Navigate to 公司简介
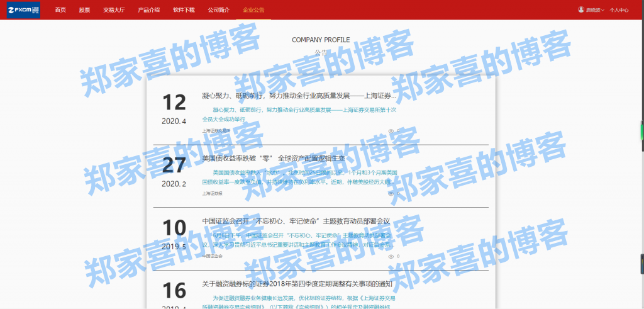This screenshot has height=309, width=644. click(x=218, y=10)
